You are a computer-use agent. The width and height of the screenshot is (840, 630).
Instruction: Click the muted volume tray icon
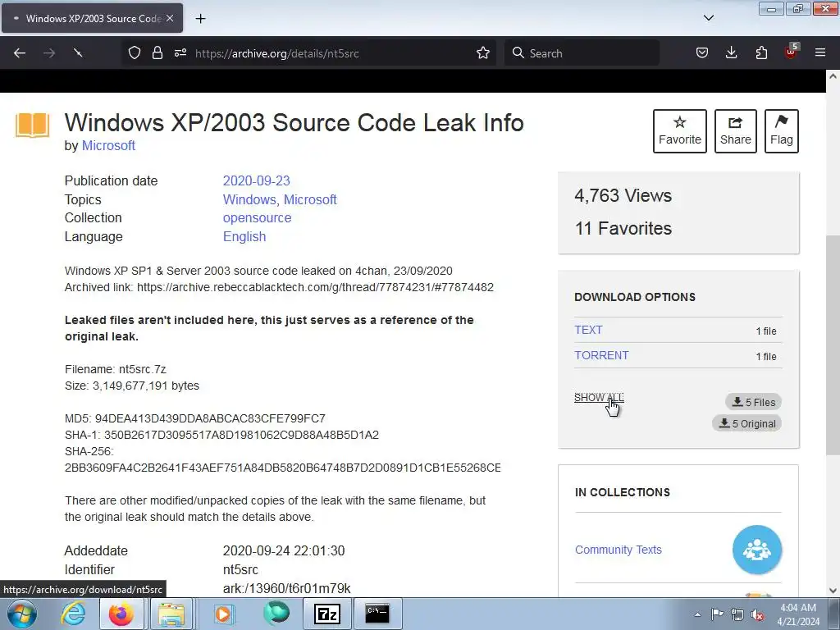(x=757, y=614)
